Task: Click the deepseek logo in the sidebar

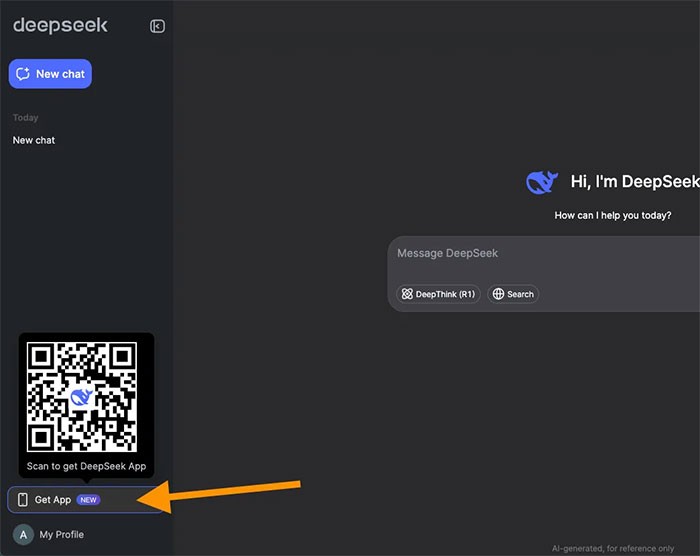Action: [x=60, y=26]
